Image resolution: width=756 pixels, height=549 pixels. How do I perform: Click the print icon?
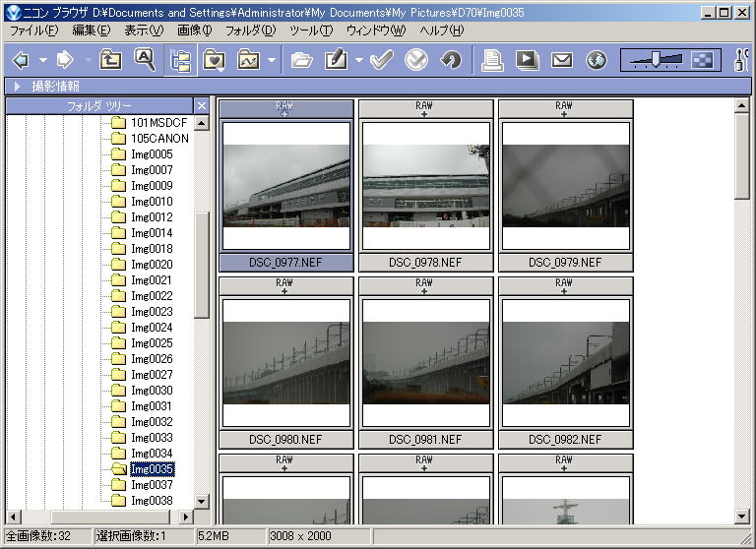pos(492,60)
